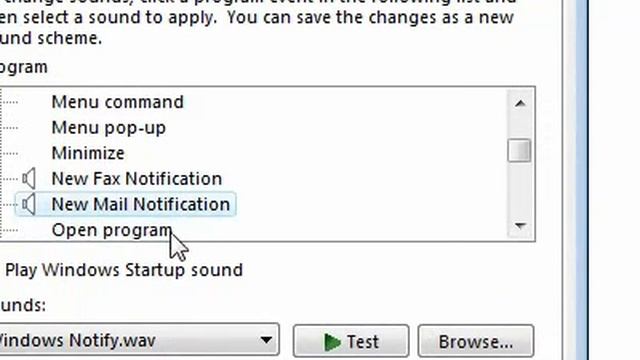Viewport: 640px width, 360px height.
Task: Select the Open program event
Action: (x=112, y=230)
